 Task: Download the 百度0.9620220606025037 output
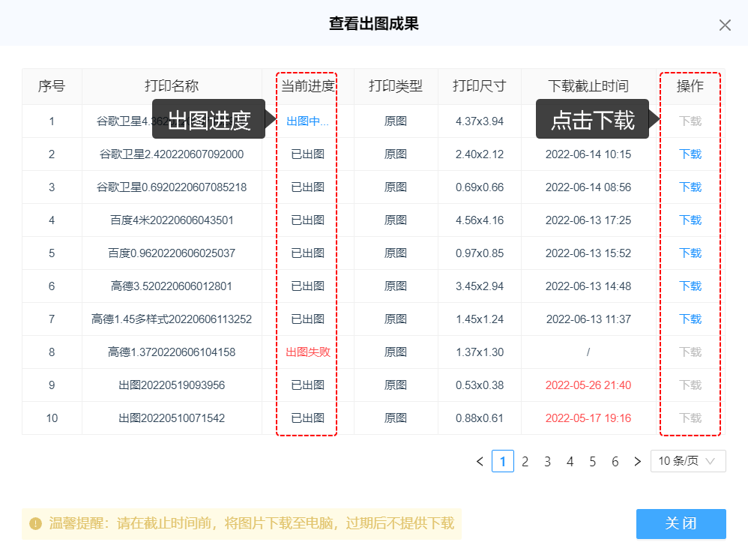point(690,253)
